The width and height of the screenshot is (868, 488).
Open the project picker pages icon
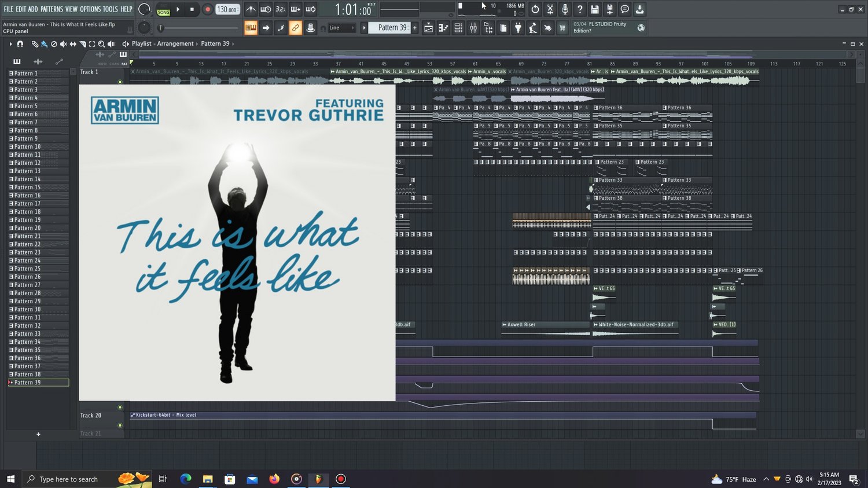[x=503, y=28]
